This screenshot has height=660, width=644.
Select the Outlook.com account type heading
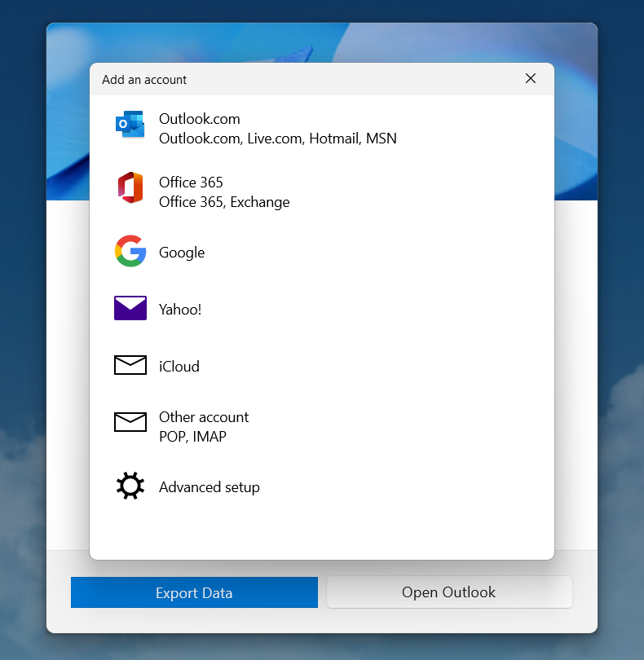[x=200, y=119]
